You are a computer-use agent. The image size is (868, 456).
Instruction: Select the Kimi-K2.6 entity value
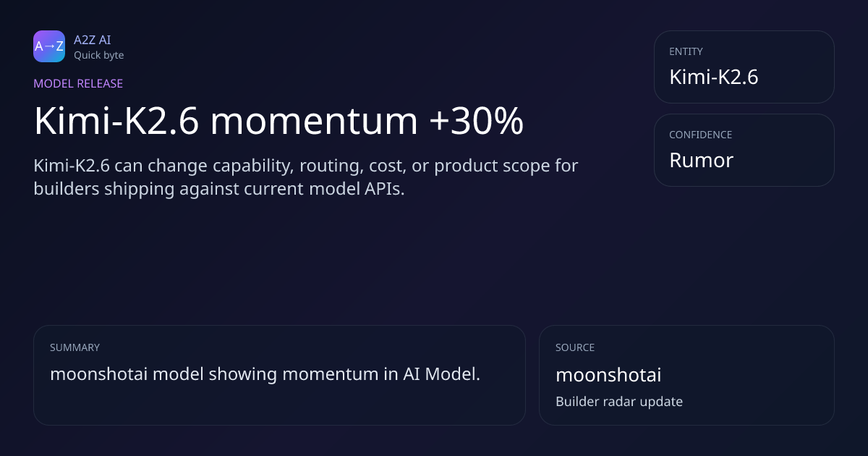[x=713, y=77]
